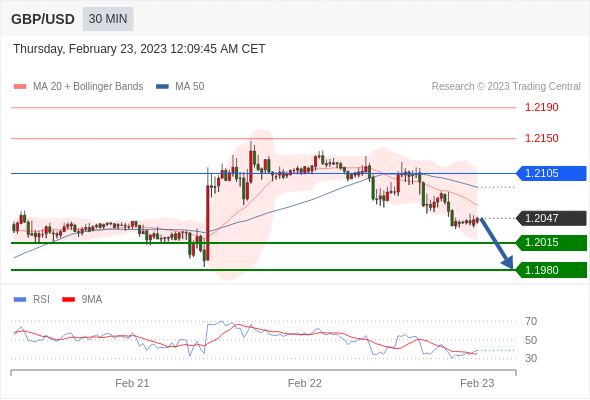
Task: Click the blue MA 50 legend swatch
Action: pyautogui.click(x=162, y=87)
